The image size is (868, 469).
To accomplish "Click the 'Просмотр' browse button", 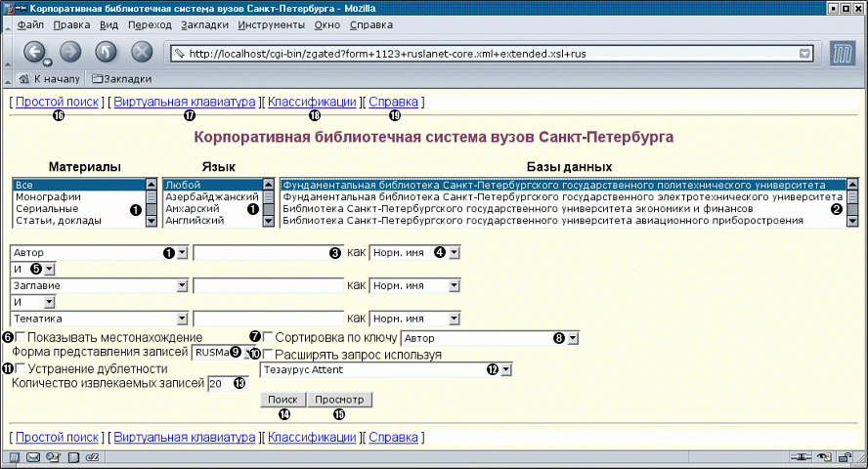I will point(339,400).
